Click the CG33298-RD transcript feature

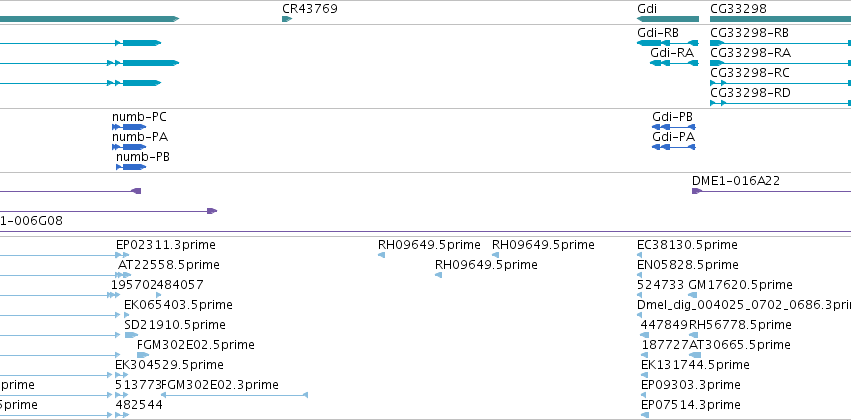pyautogui.click(x=780, y=103)
